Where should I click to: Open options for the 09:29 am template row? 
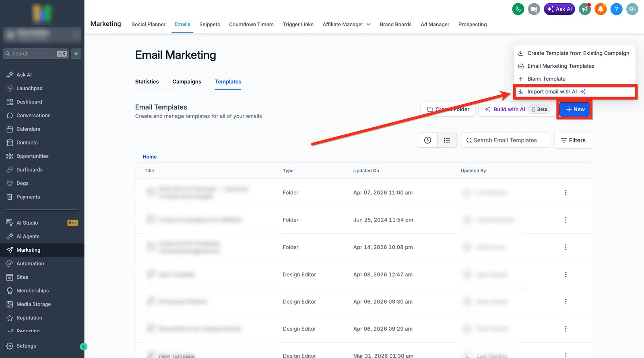(x=566, y=329)
